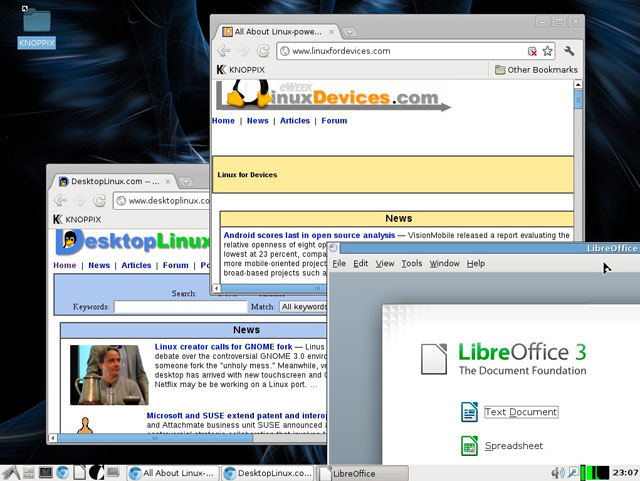Click back arrow in DesktopLinux browser window
This screenshot has width=640, height=481.
point(60,200)
